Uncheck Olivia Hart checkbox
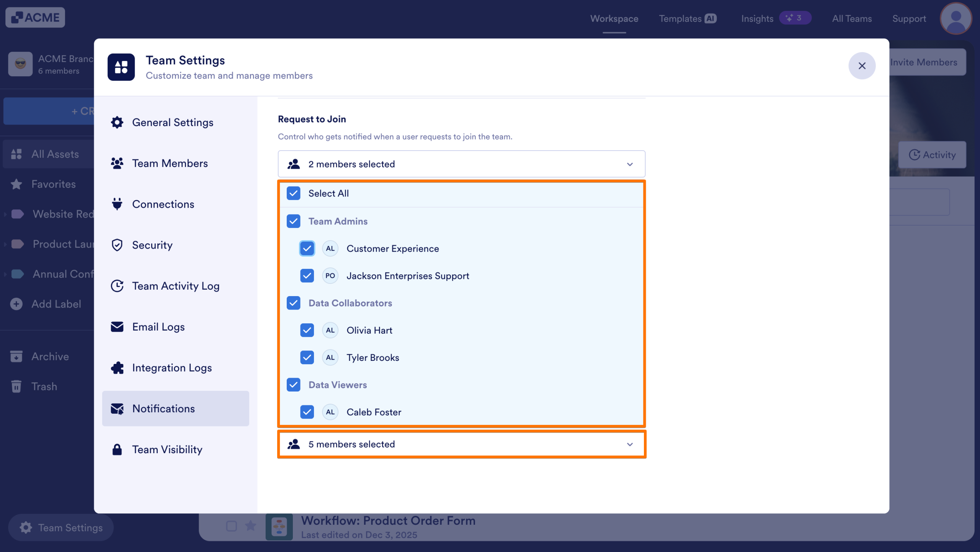 pos(307,331)
